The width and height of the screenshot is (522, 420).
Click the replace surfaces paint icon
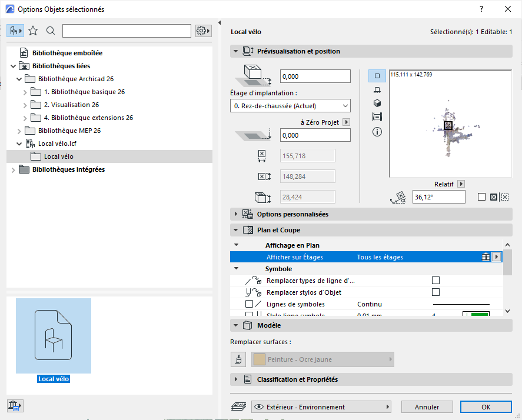pos(238,359)
